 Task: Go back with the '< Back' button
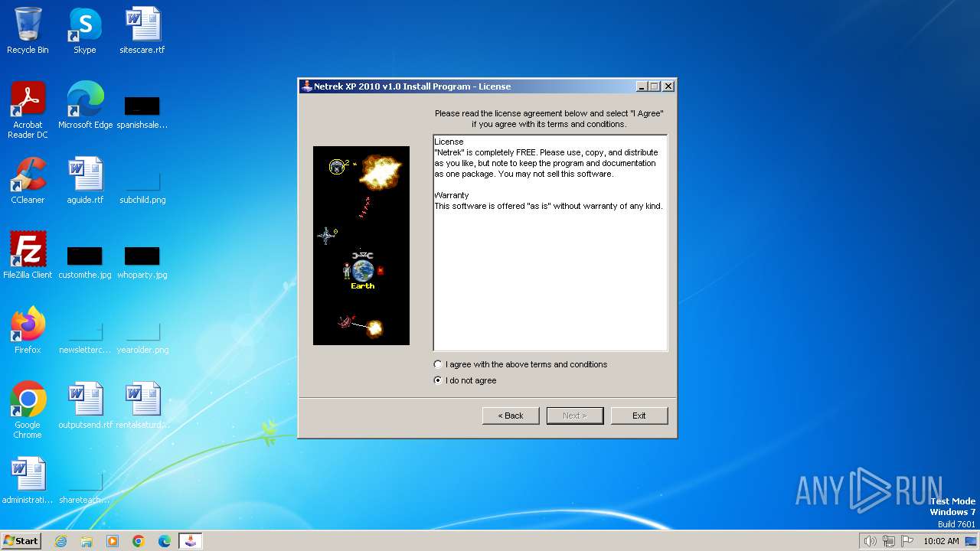coord(511,416)
